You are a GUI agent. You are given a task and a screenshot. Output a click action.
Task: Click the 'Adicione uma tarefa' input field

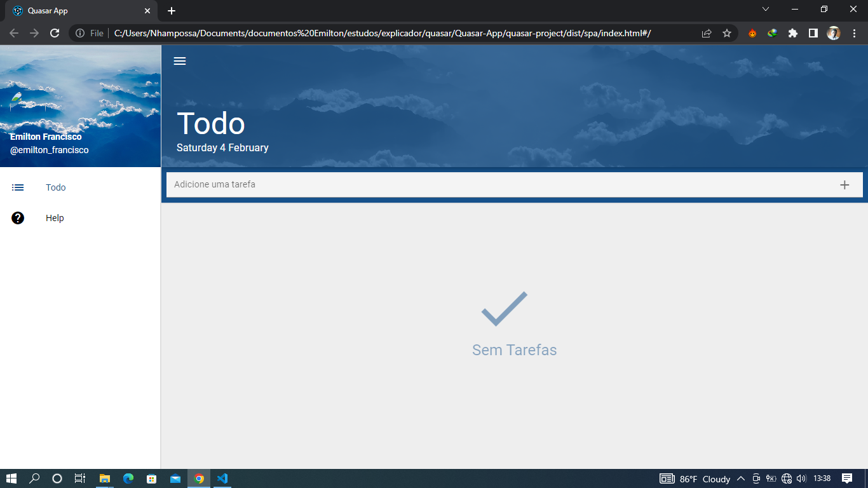pyautogui.click(x=496, y=185)
